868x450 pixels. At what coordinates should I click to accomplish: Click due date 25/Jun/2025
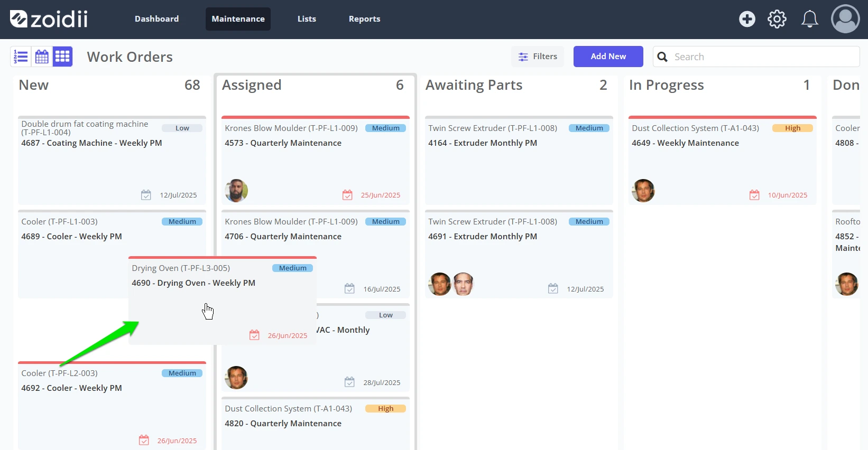tap(380, 195)
